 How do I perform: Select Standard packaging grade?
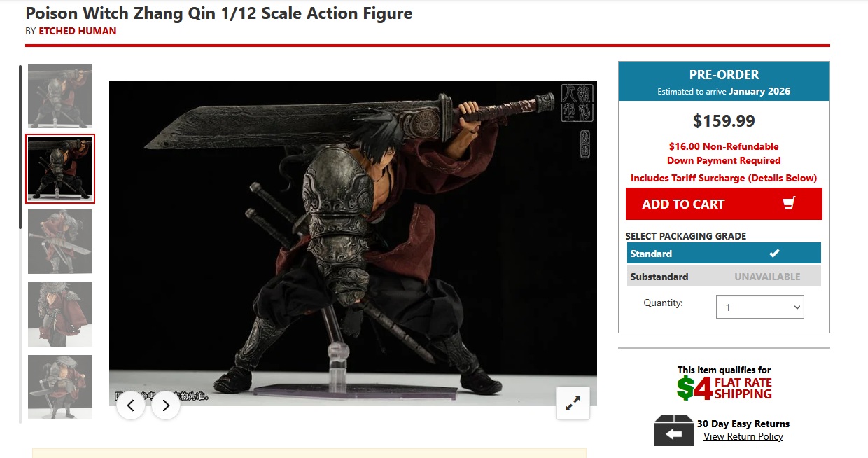point(724,254)
